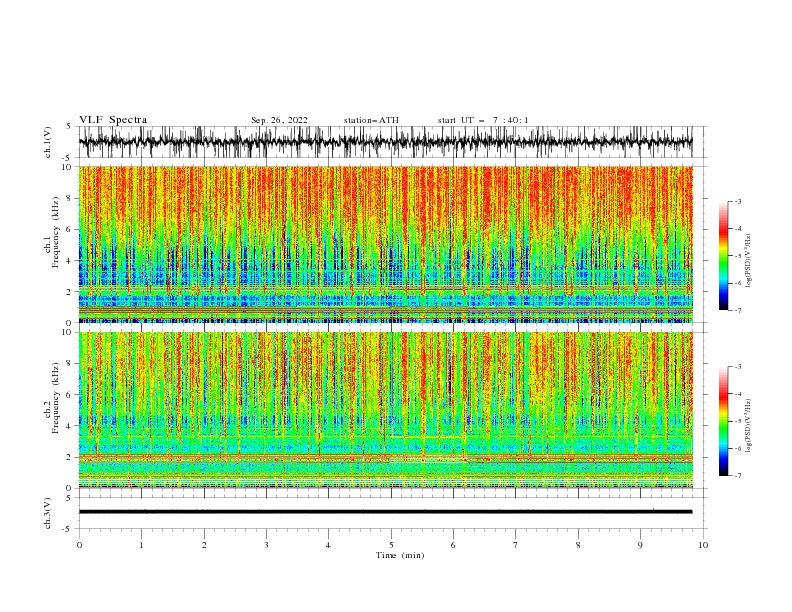Click the time axis tick label "6"
Image resolution: width=792 pixels, height=612 pixels.
453,545
